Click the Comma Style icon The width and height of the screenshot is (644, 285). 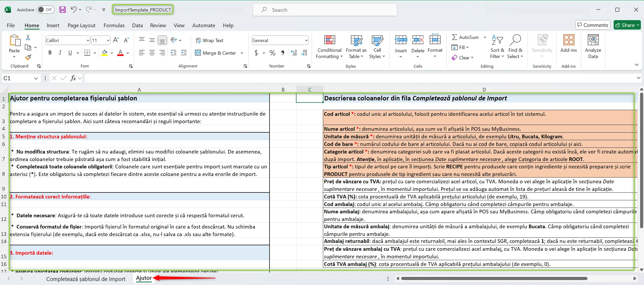[283, 53]
